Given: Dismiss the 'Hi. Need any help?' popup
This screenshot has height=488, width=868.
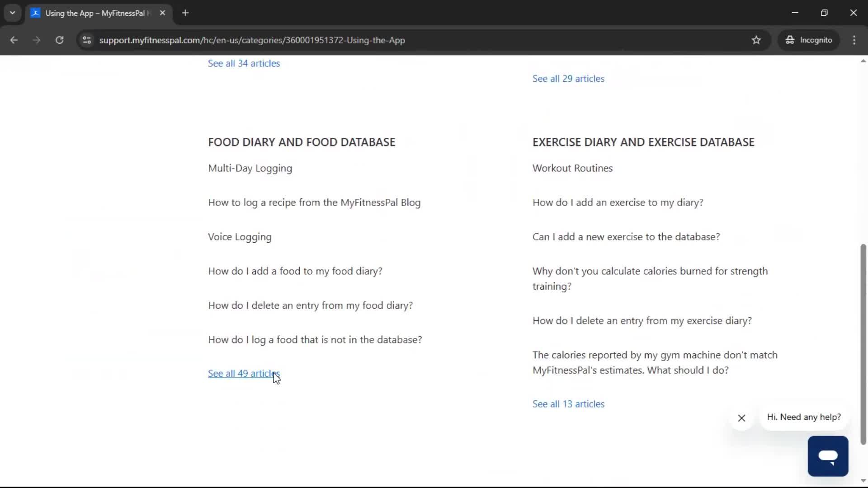Looking at the screenshot, I should coord(741,418).
